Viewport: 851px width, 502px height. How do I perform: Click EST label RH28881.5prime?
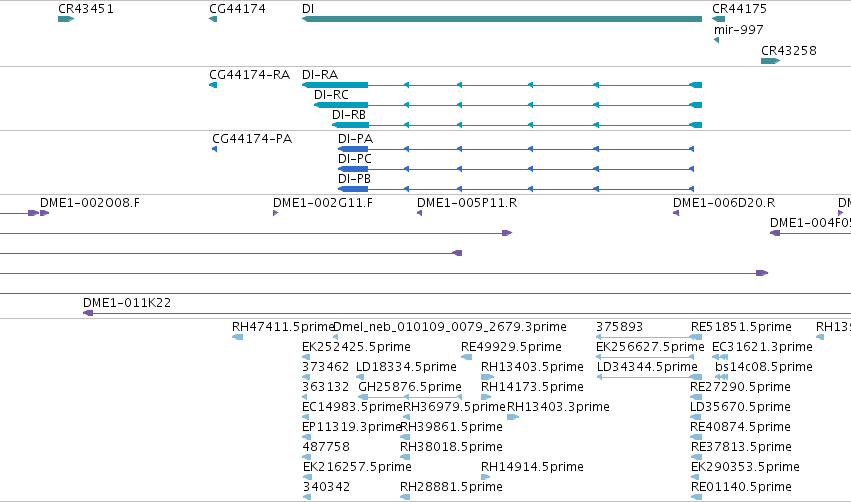click(x=452, y=488)
